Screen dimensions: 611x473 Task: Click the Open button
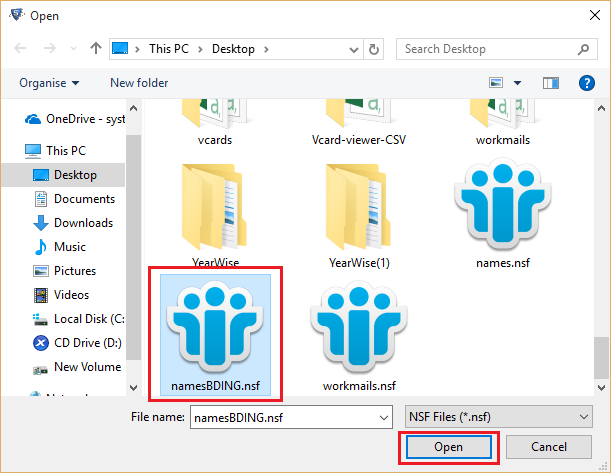tap(449, 447)
